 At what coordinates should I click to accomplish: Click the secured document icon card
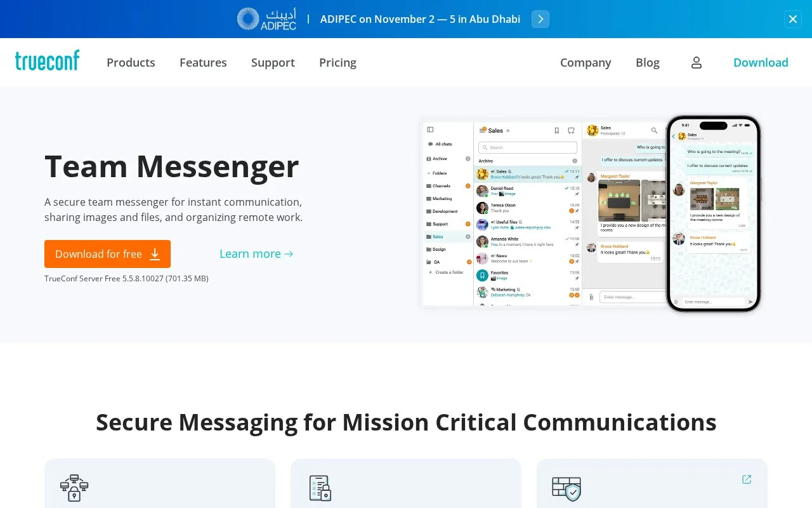[406, 483]
